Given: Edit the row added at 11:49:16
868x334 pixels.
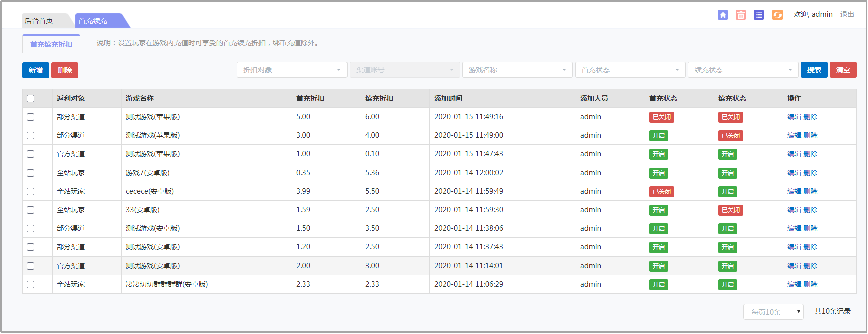Looking at the screenshot, I should pos(794,117).
